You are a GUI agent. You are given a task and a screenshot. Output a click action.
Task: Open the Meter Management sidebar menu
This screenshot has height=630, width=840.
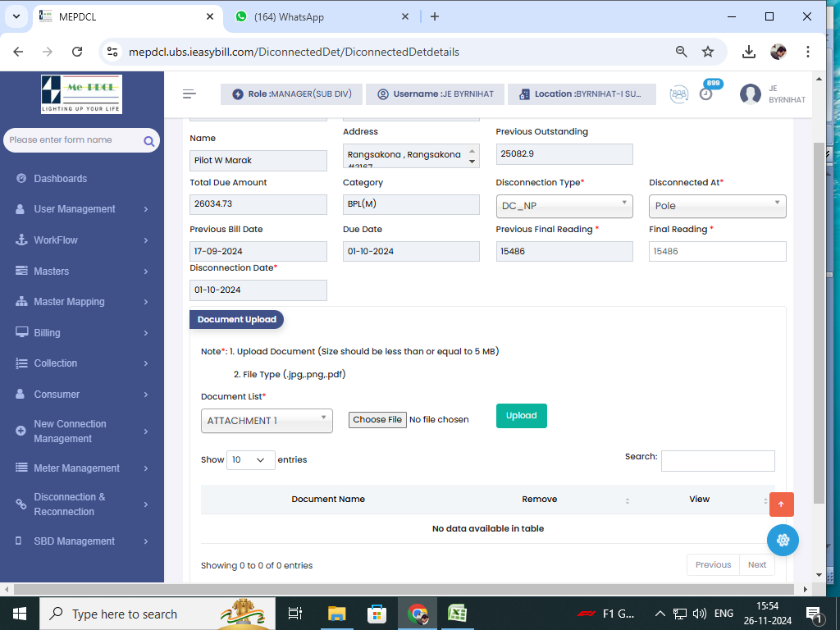(x=81, y=468)
